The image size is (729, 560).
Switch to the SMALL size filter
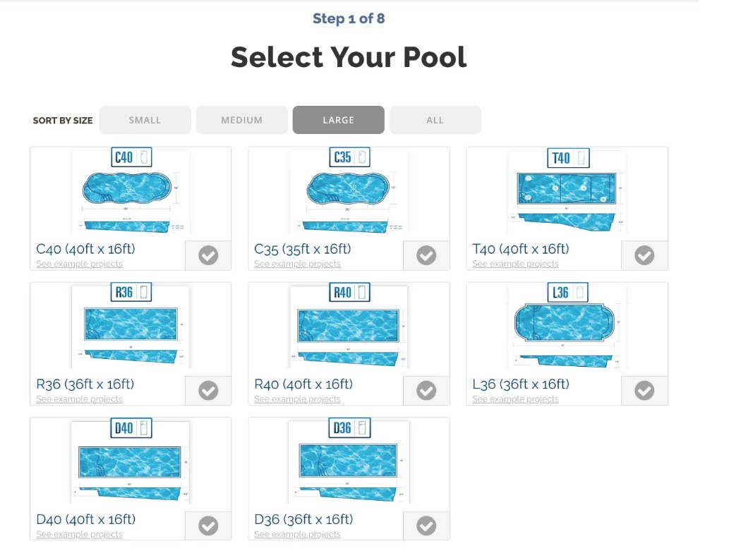pyautogui.click(x=145, y=119)
